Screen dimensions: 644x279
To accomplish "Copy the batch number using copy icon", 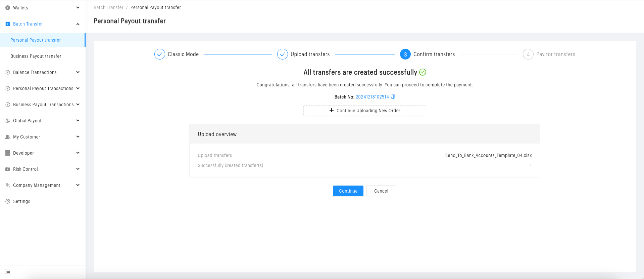I will tap(393, 97).
